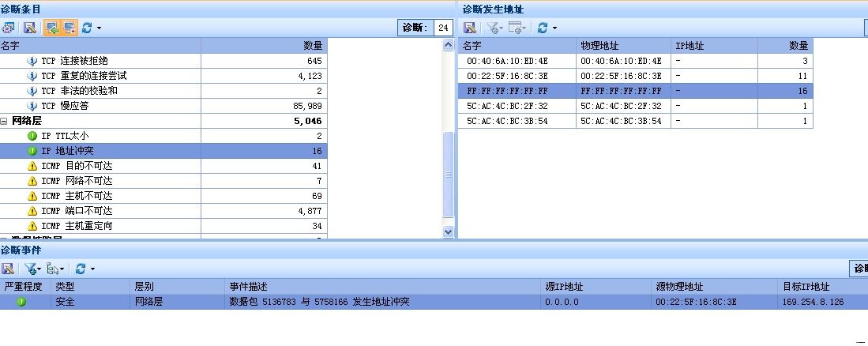The height and width of the screenshot is (346, 868).
Task: Sort address list by IP地址 header
Action: [x=714, y=45]
